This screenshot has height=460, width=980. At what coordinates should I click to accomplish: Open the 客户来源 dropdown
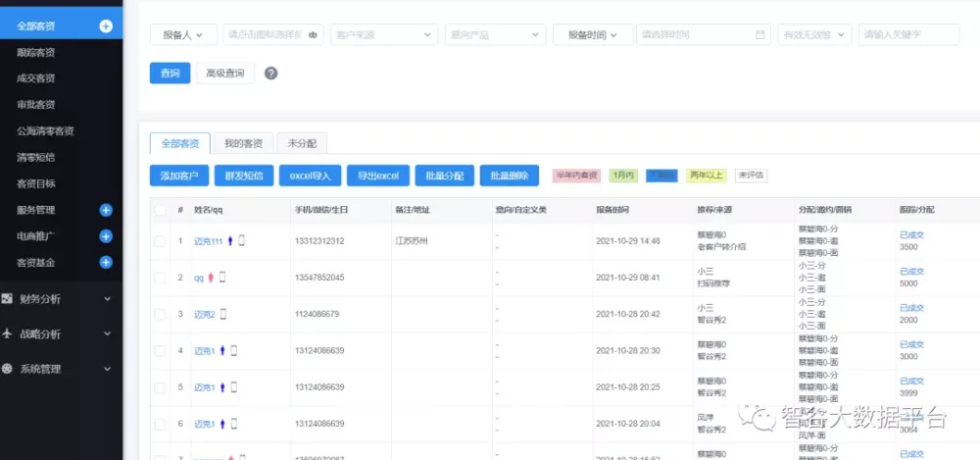[x=383, y=34]
